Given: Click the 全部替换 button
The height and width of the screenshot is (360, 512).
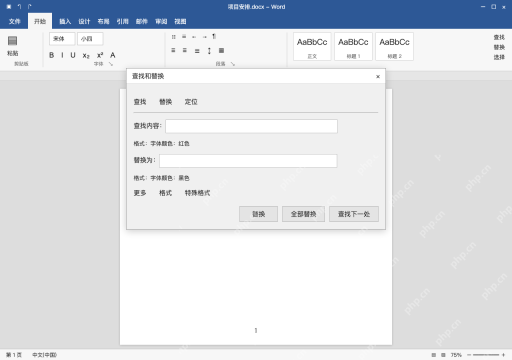Looking at the screenshot, I should pos(303,214).
